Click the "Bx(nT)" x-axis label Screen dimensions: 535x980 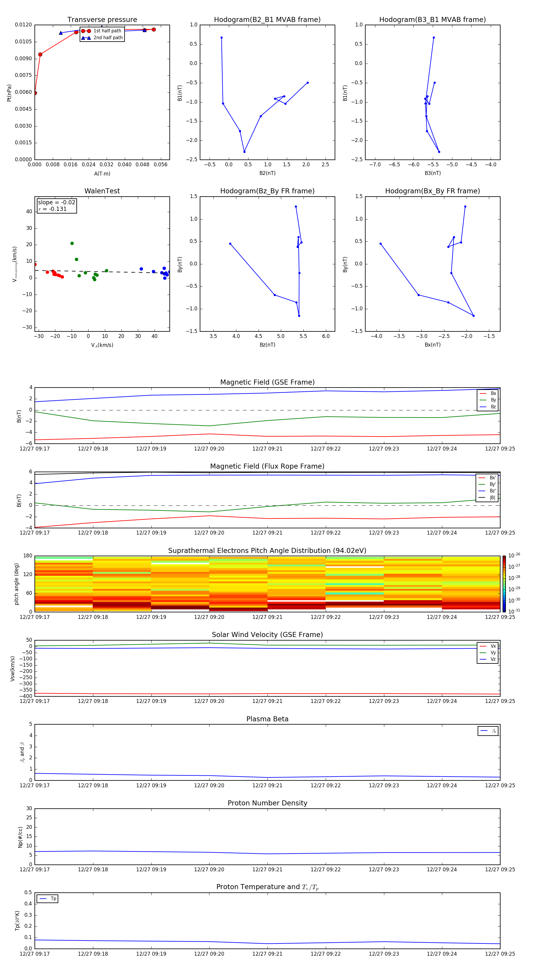432,345
